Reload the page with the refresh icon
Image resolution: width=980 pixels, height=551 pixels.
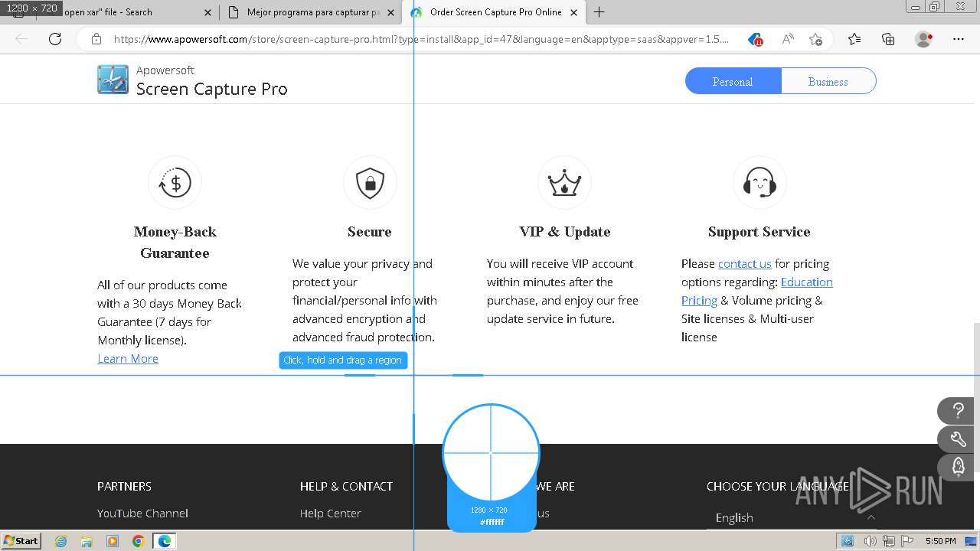coord(55,39)
